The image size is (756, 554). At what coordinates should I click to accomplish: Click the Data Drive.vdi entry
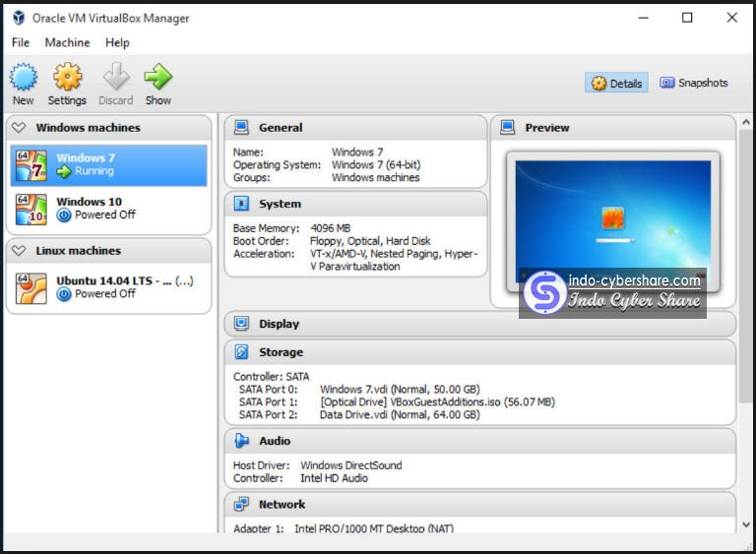[400, 414]
